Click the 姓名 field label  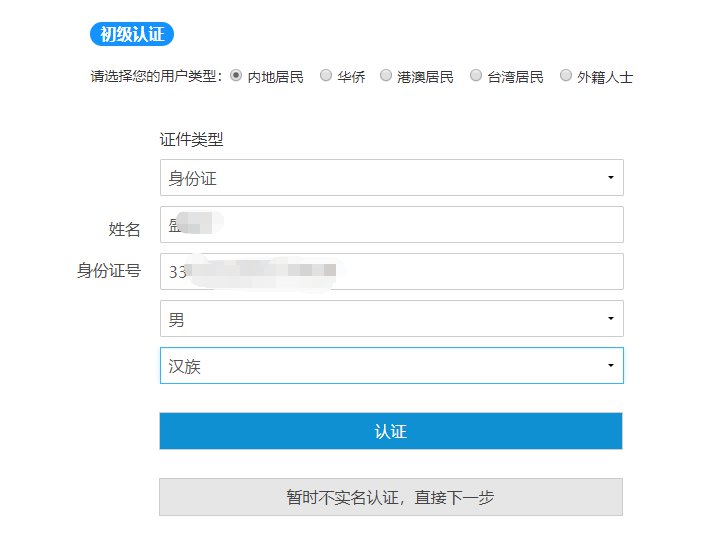tap(124, 229)
